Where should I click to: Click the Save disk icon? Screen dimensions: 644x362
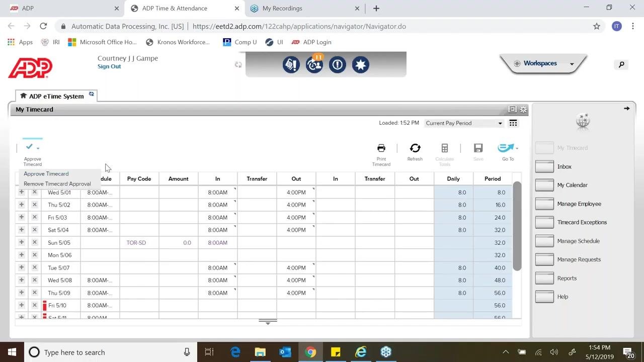pos(478,148)
